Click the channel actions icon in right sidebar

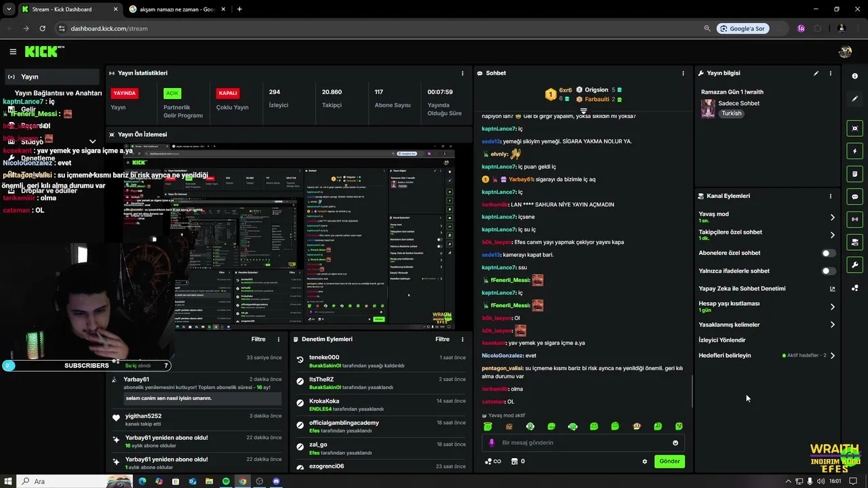[854, 242]
